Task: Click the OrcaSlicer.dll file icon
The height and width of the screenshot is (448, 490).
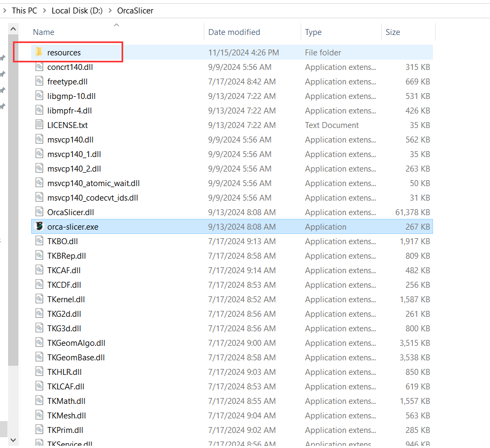Action: click(39, 212)
